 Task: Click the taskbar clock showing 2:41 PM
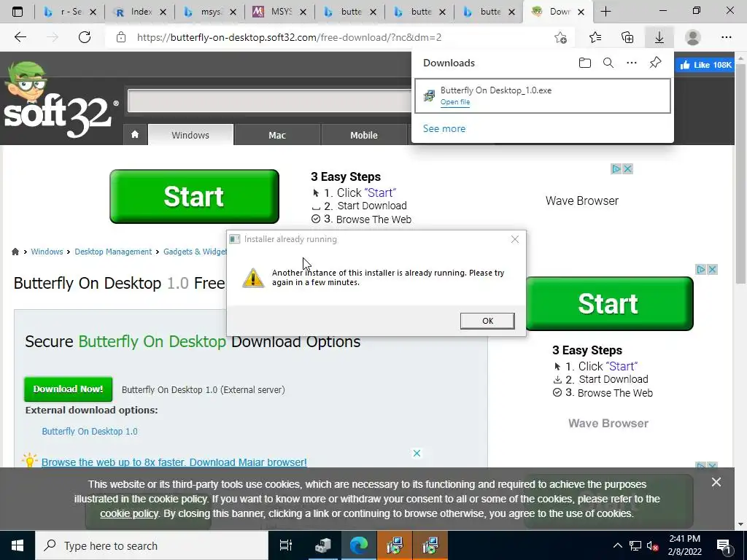click(684, 545)
